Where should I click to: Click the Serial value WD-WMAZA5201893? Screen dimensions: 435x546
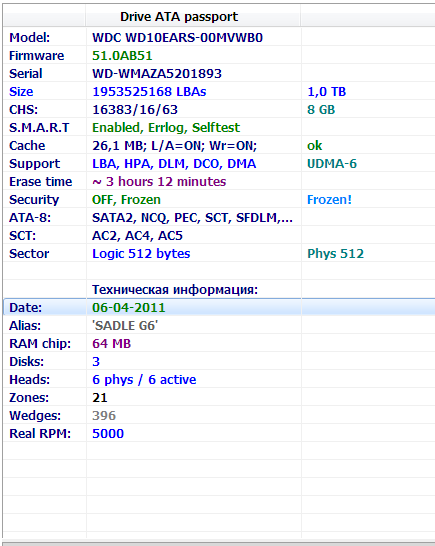(x=157, y=73)
